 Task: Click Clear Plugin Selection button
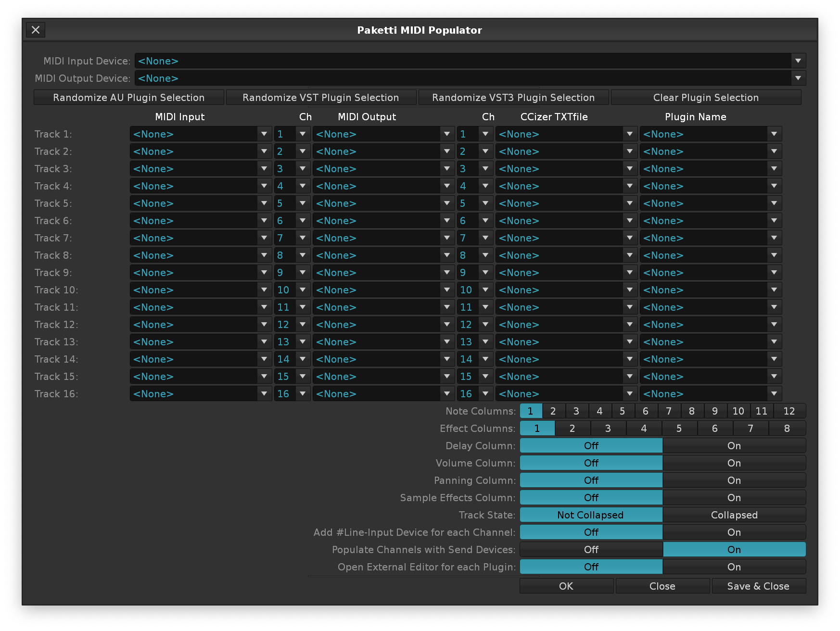[706, 98]
